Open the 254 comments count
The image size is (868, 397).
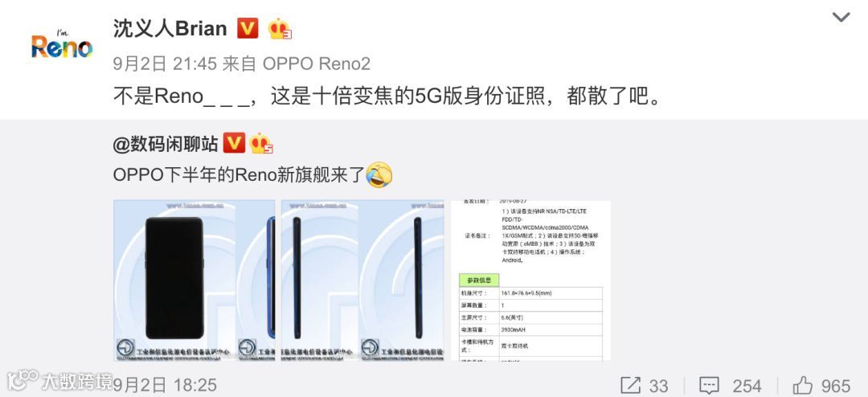747,386
